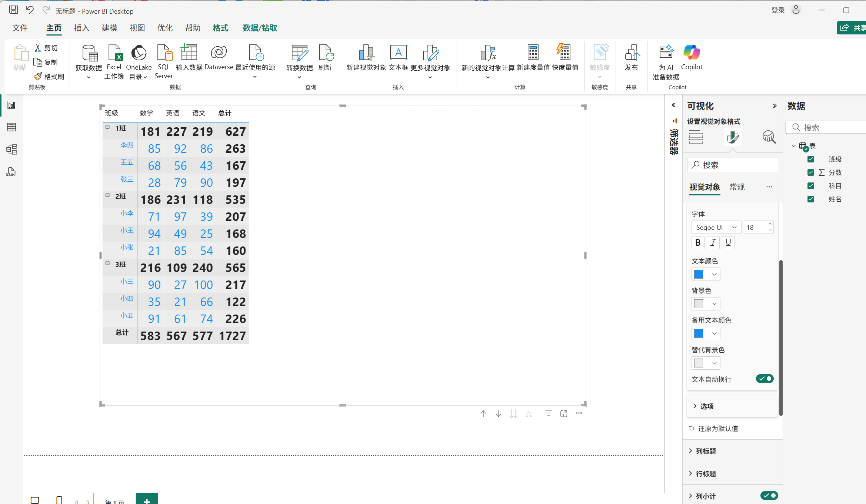Expand the 选项 section
The width and height of the screenshot is (866, 504).
(707, 406)
